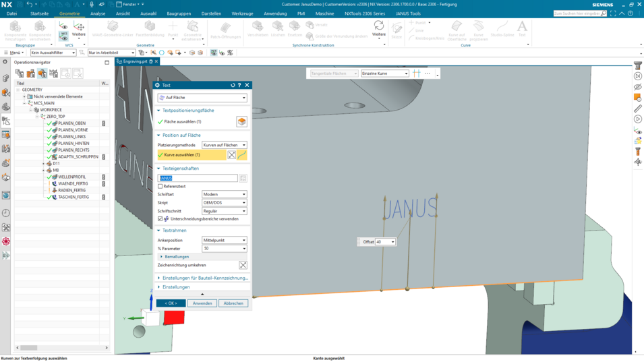This screenshot has height=362, width=644.
Task: Switch to geometry view in navigator
Action: pyautogui.click(x=42, y=73)
